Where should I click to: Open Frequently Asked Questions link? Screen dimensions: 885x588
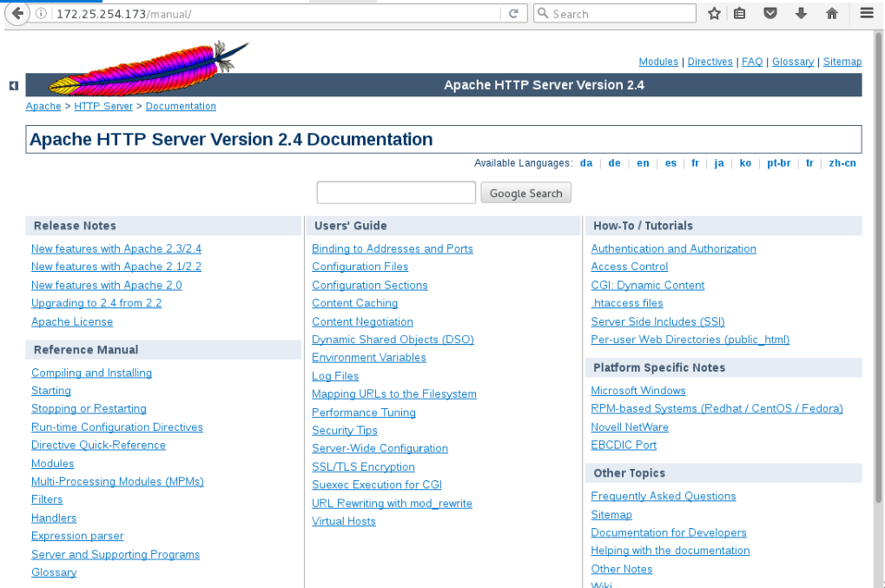click(x=664, y=496)
